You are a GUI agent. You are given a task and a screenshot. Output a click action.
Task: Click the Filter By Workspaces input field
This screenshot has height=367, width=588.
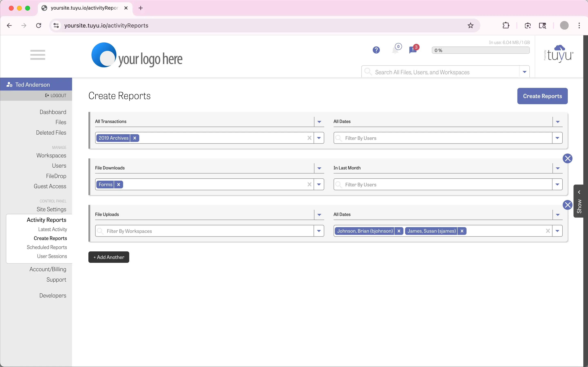[x=204, y=231]
